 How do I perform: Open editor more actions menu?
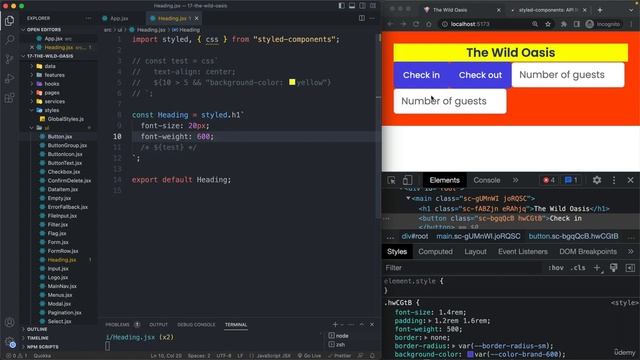(x=372, y=18)
